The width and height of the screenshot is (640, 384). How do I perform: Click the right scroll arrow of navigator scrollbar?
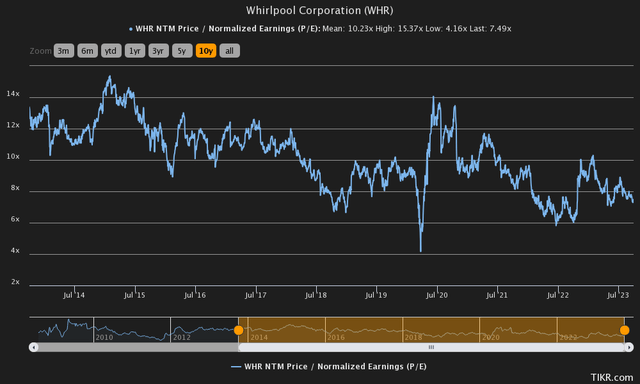coord(629,347)
